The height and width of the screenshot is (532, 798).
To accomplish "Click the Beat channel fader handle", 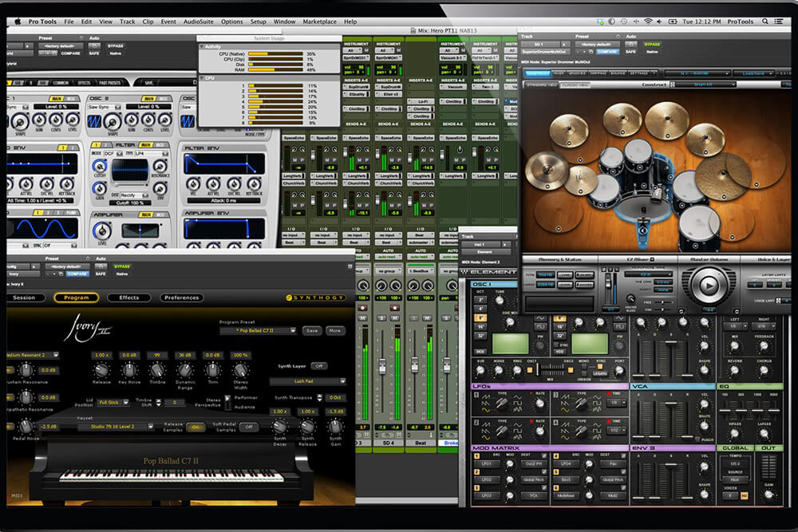I will click(414, 365).
